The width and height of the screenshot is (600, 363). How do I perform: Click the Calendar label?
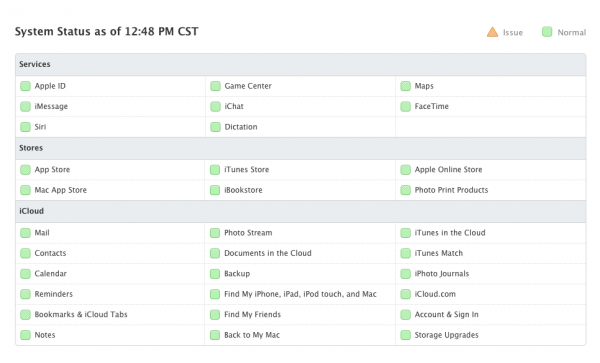51,273
